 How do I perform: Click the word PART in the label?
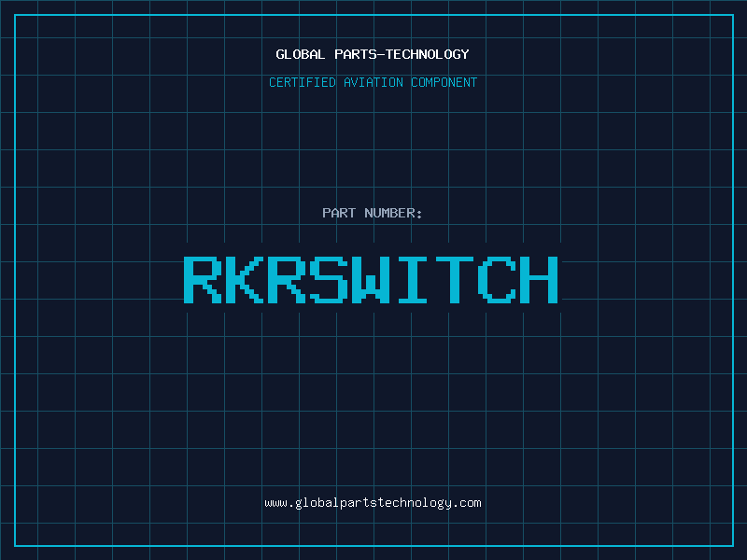tap(338, 214)
